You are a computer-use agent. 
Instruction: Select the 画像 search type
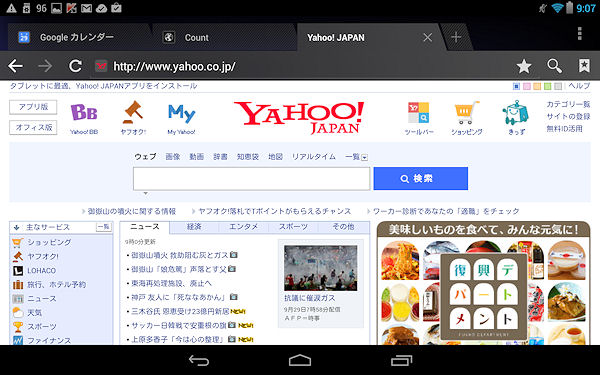(x=173, y=157)
